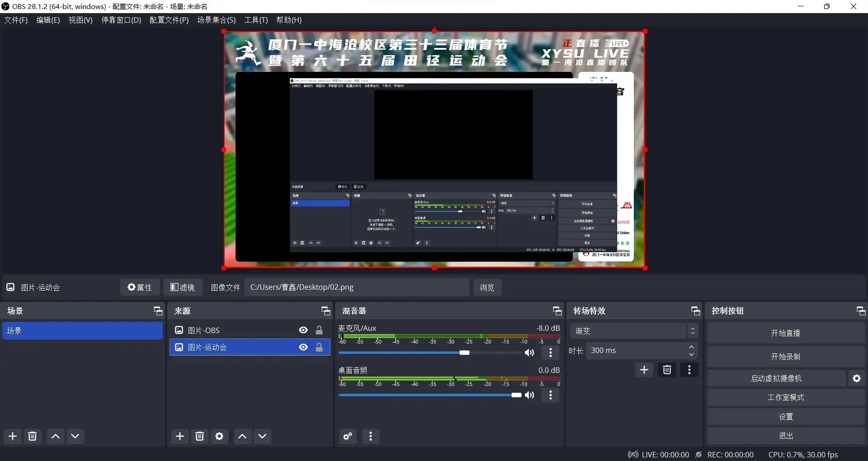Toggle 工作室模式 studio mode

(x=786, y=398)
